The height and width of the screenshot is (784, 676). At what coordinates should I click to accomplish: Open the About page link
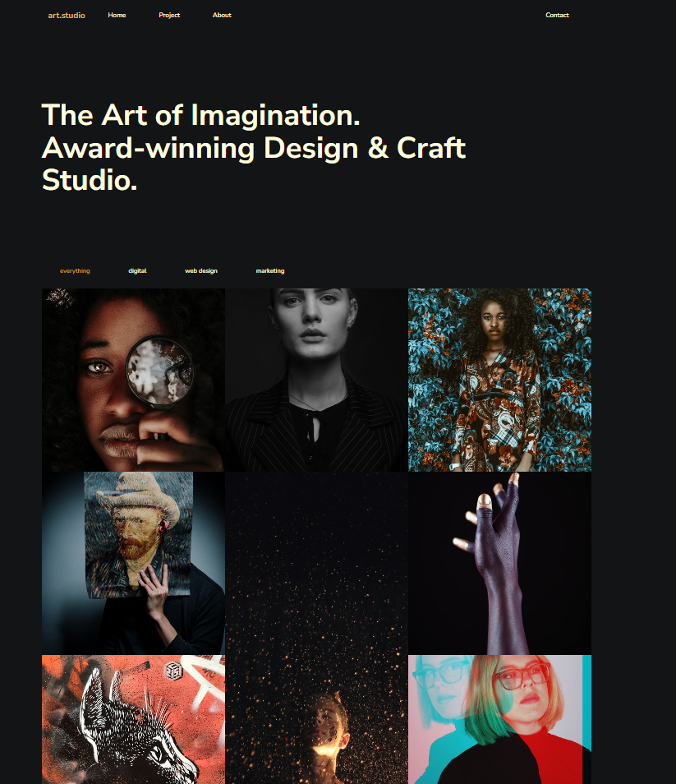(222, 15)
